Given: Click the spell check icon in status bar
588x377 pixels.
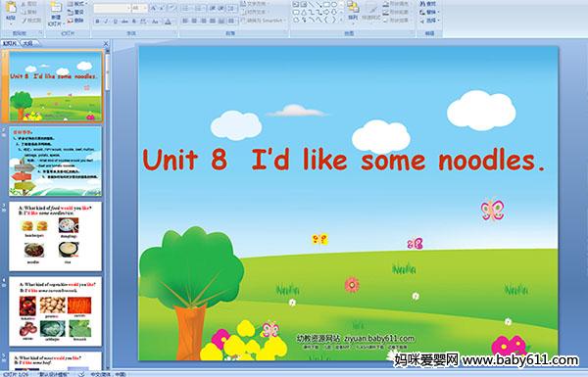Looking at the screenshot, I should (81, 374).
